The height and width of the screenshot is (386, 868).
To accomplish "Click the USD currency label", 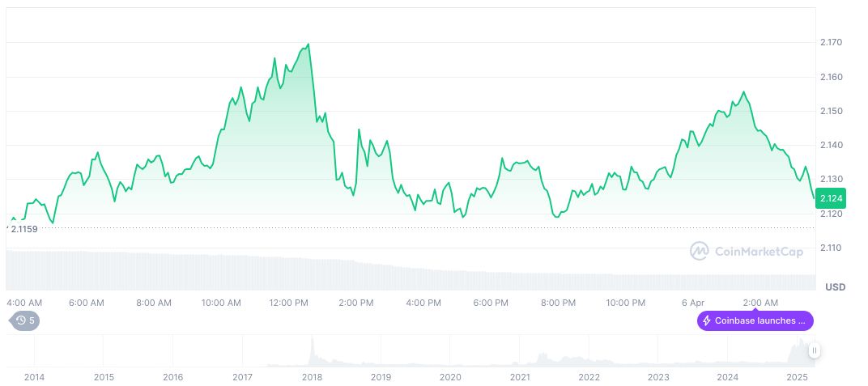I will (835, 287).
